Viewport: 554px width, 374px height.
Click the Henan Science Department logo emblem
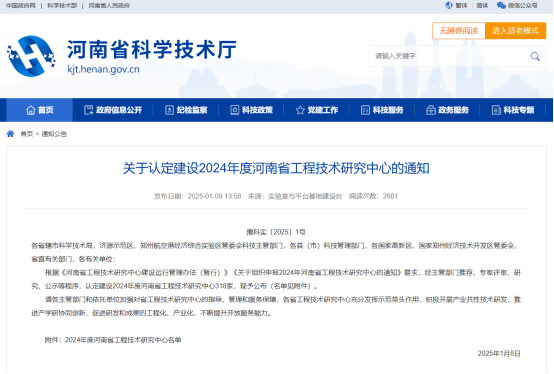(x=31, y=56)
